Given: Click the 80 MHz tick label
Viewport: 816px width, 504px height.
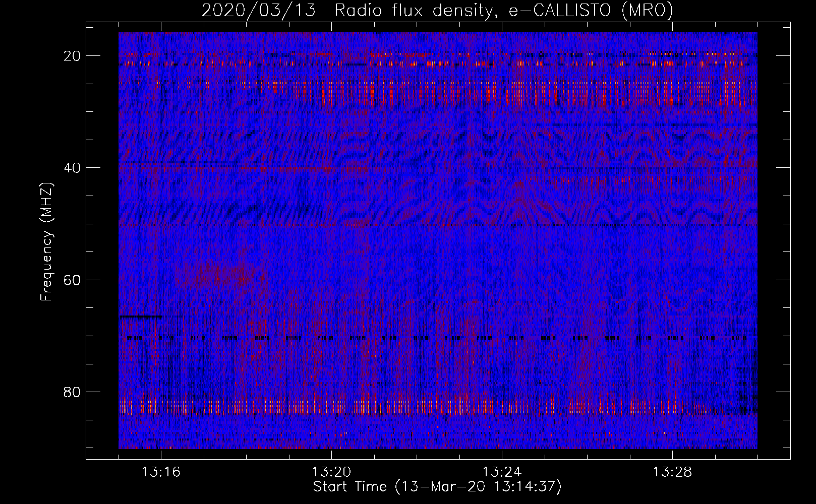Looking at the screenshot, I should coord(73,392).
